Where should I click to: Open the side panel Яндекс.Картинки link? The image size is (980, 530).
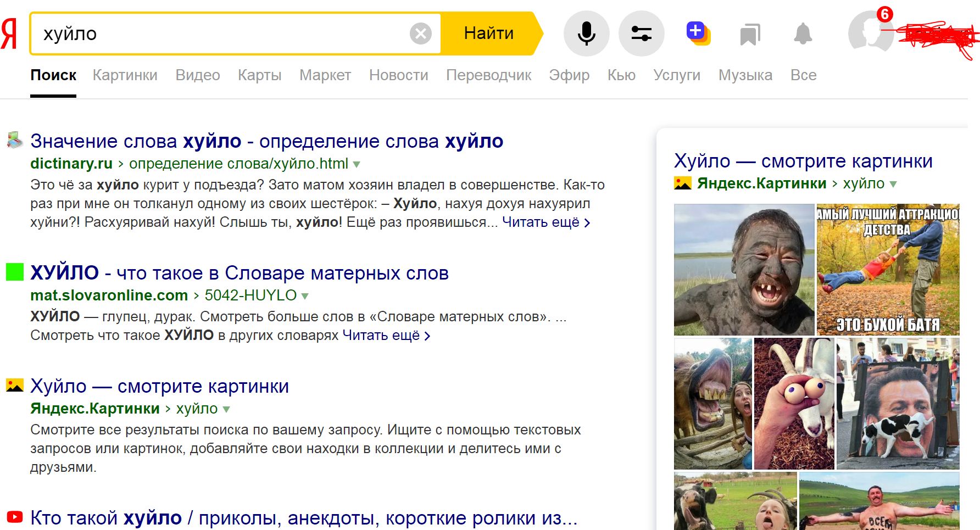pyautogui.click(x=762, y=183)
